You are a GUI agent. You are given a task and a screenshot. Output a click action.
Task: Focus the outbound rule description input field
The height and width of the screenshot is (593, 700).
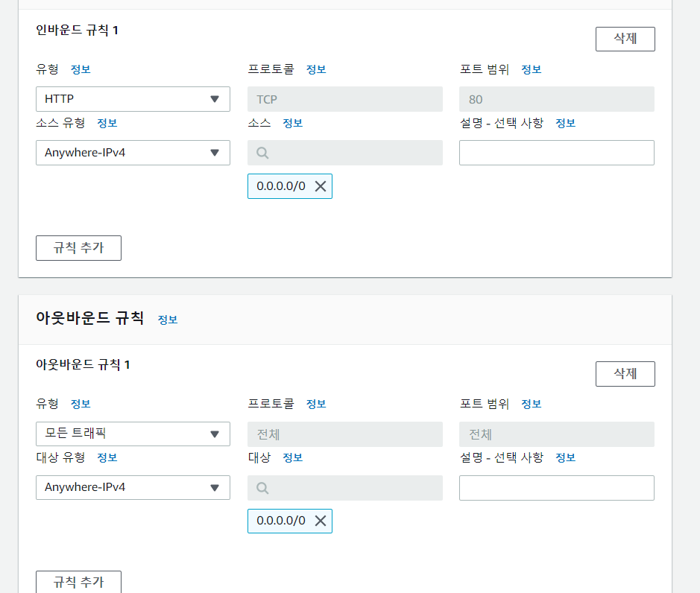(557, 488)
